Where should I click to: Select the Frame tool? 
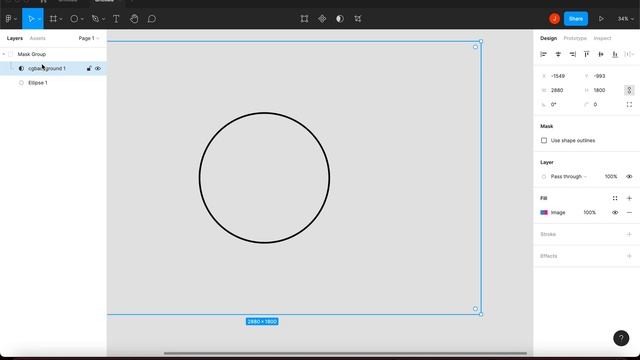tap(53, 19)
